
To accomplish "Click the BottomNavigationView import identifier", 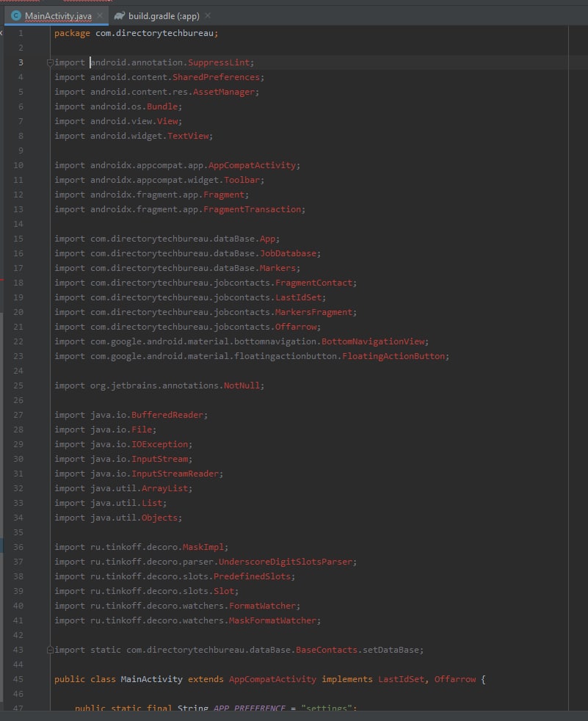I will click(x=374, y=341).
